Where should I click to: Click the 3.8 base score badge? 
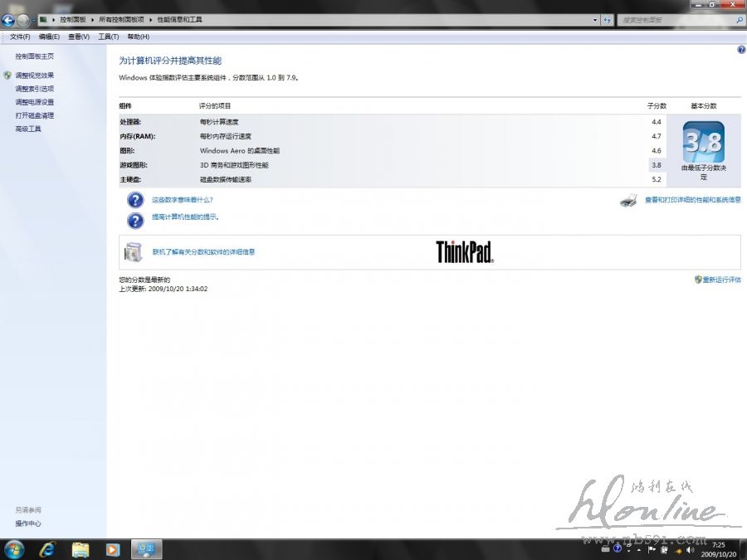pos(704,142)
